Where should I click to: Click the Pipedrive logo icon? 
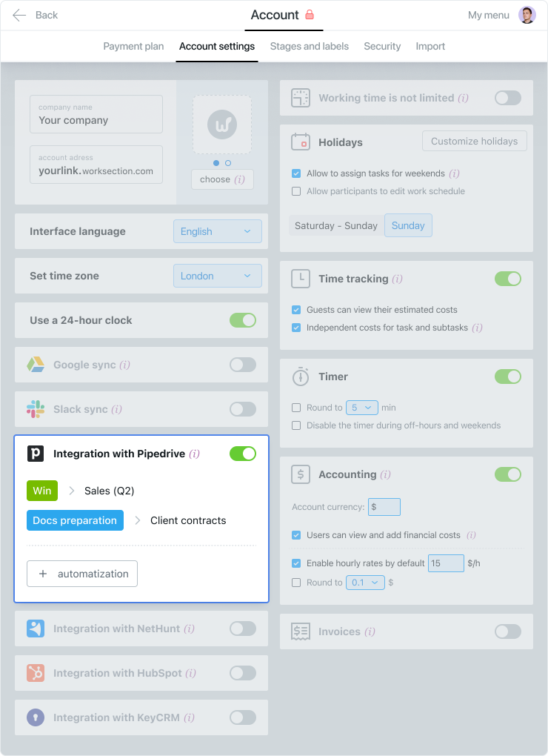pyautogui.click(x=35, y=454)
